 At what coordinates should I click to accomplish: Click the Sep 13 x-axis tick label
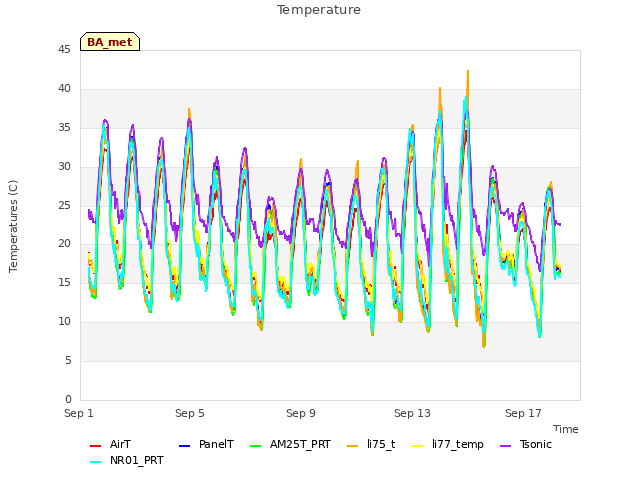412,413
